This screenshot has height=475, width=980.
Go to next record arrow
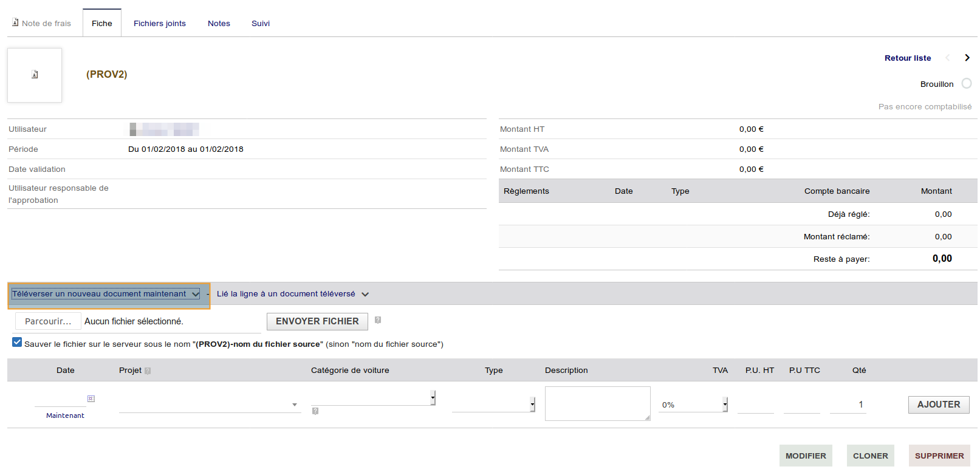(x=967, y=58)
